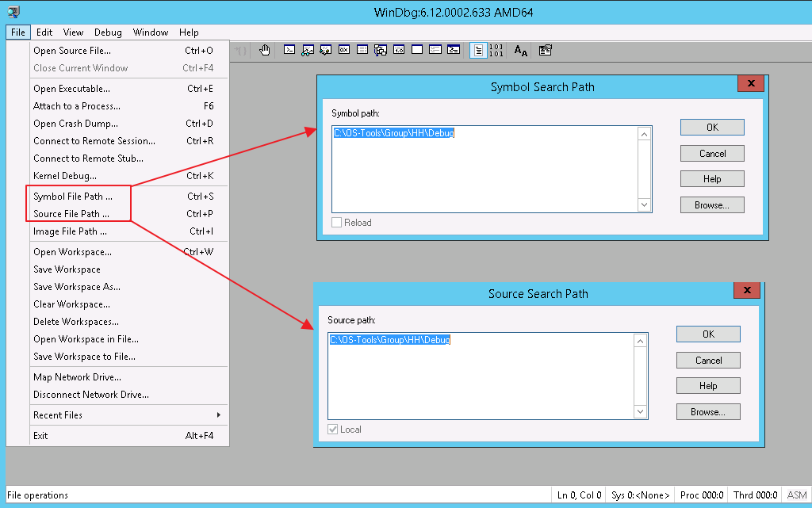Open the Command window toolbar icon
This screenshot has width=812, height=508.
click(289, 50)
